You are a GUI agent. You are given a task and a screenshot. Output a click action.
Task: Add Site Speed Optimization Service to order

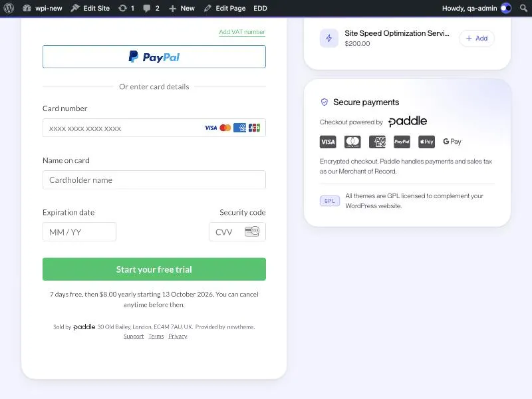tap(477, 39)
